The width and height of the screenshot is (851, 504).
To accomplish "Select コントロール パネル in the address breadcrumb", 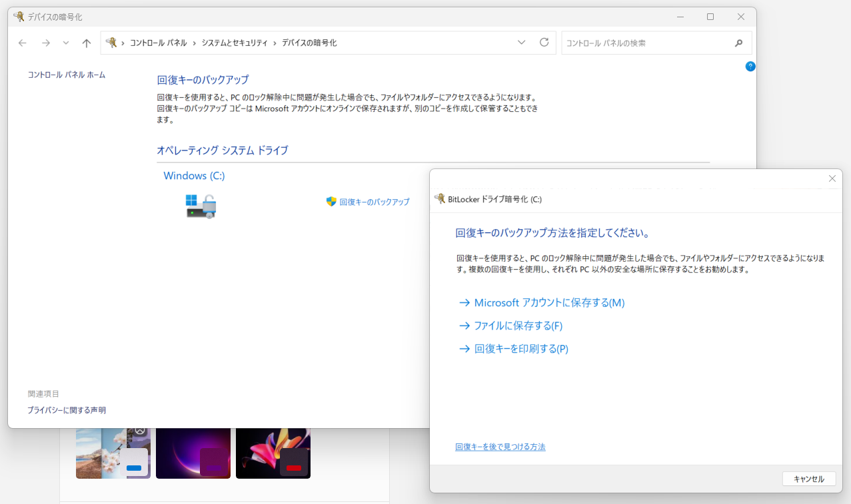I will click(x=159, y=43).
